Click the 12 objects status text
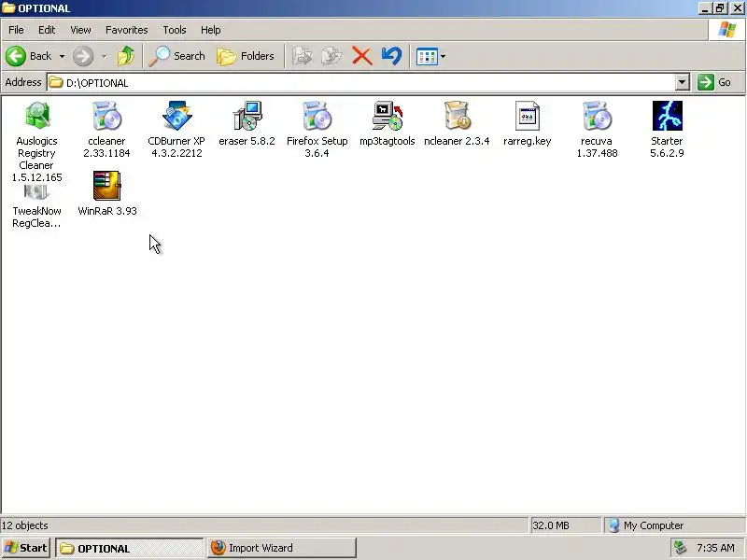747x560 pixels. click(x=25, y=525)
